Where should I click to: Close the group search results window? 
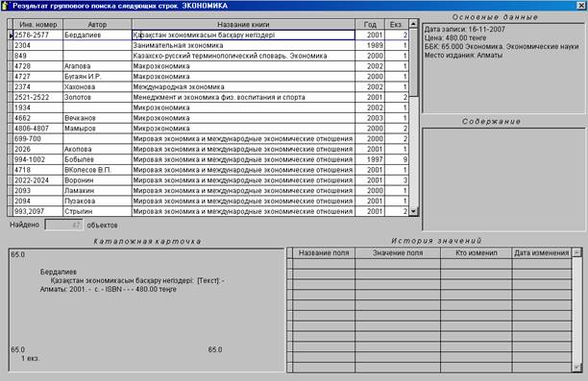pyautogui.click(x=581, y=5)
